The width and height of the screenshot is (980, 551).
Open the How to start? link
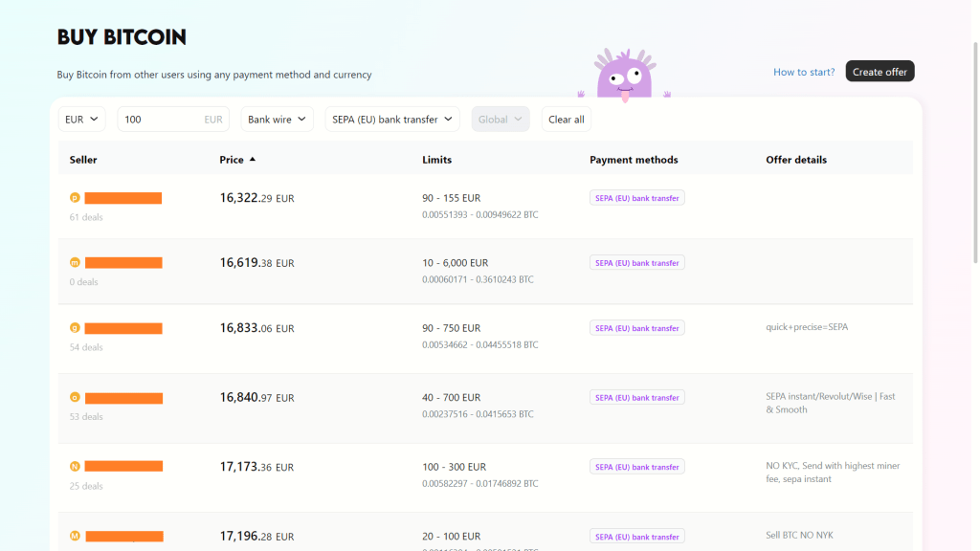804,72
